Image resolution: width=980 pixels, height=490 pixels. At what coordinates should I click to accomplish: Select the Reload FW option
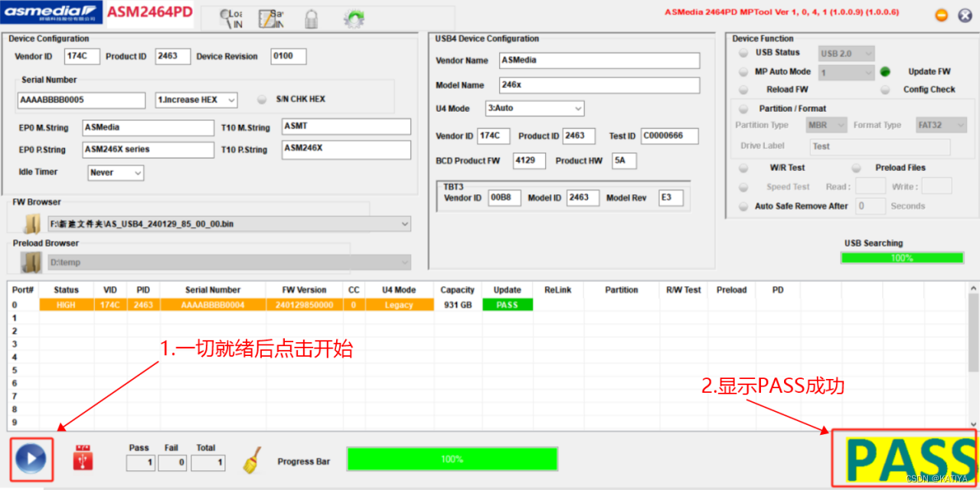click(743, 90)
